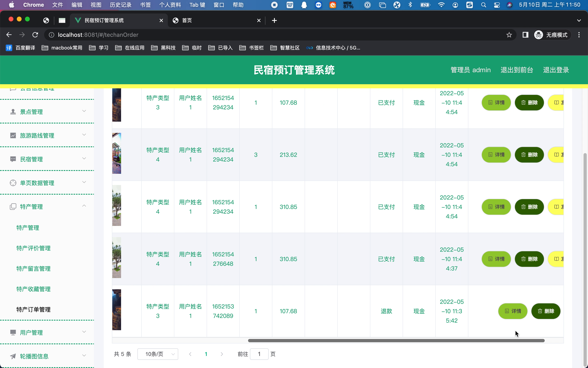
Task: Open 特产评价管理 in the sidebar
Action: (33, 248)
